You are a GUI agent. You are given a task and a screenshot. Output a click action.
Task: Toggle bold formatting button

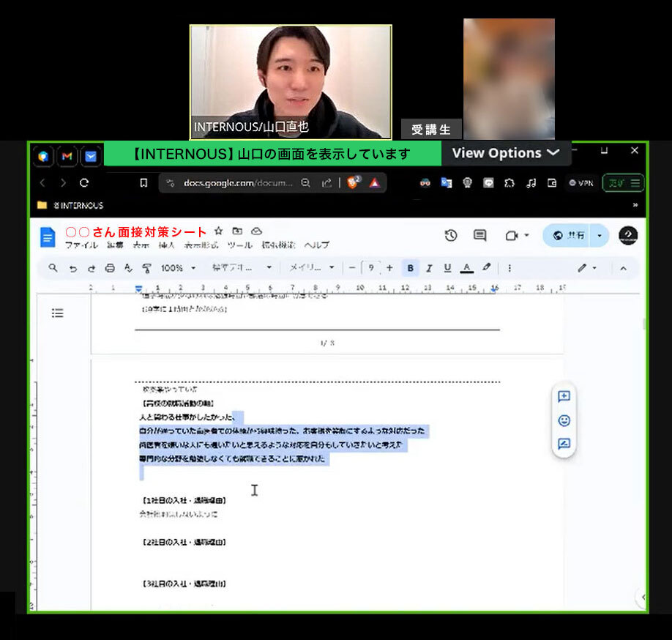coord(410,268)
